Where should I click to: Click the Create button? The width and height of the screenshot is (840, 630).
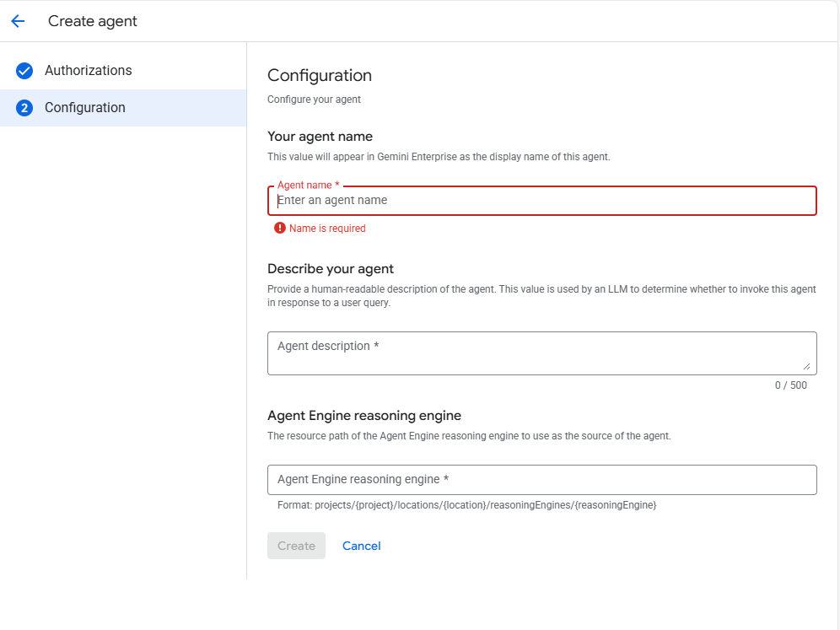pyautogui.click(x=296, y=546)
